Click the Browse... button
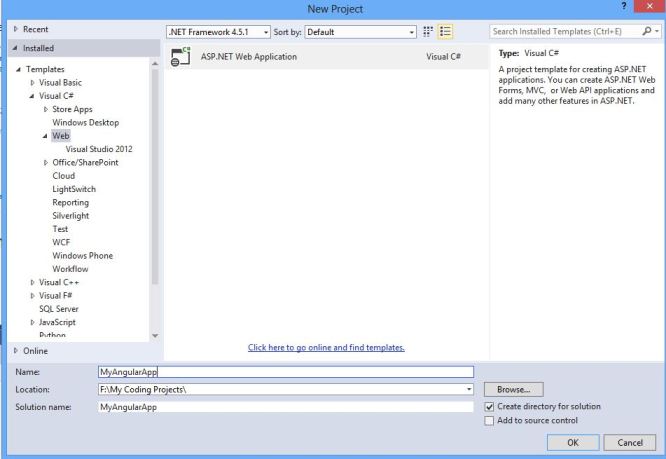666x459 pixels. tap(514, 389)
